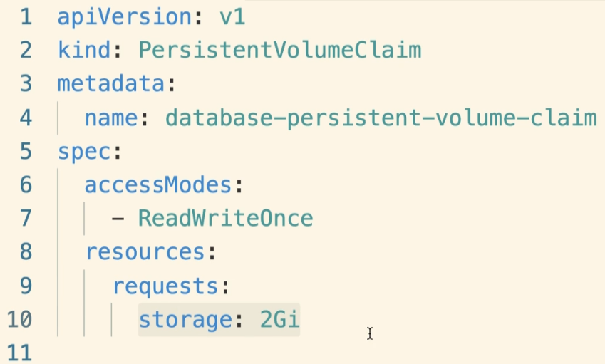Click line number 3 in the gutter

point(26,84)
